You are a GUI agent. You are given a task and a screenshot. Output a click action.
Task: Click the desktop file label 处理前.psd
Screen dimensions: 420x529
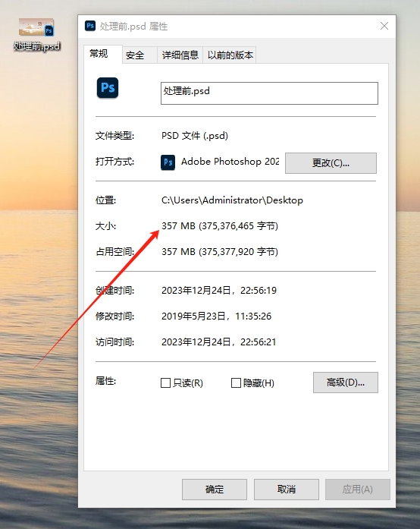point(36,46)
